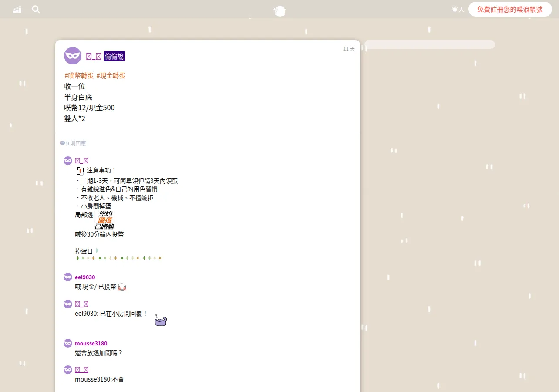Open the #噗幣轉蛋 hashtag

pyautogui.click(x=79, y=75)
